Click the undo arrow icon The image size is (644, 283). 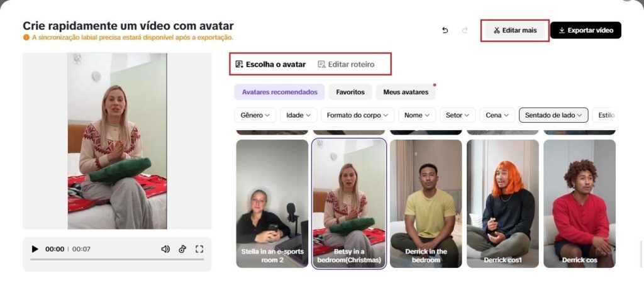point(445,30)
